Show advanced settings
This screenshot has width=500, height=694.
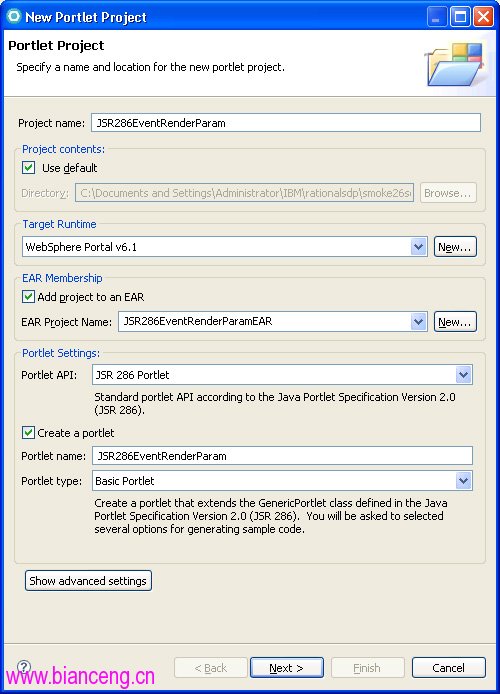(x=88, y=580)
